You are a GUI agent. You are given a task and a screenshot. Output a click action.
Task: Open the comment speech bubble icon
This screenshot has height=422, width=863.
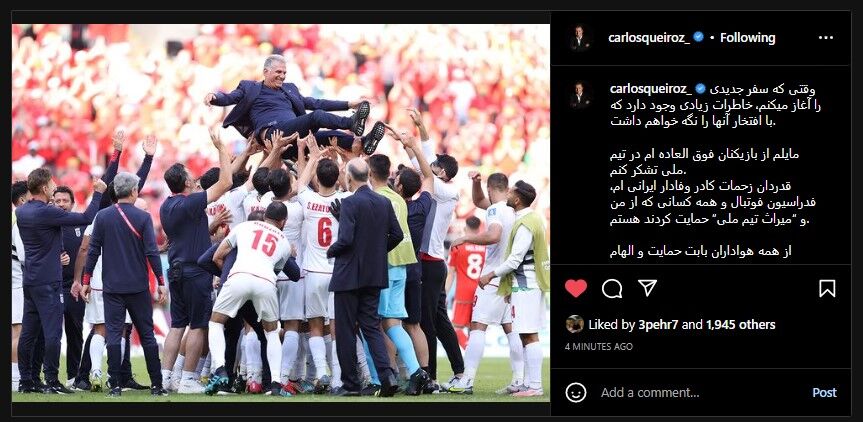tap(612, 288)
